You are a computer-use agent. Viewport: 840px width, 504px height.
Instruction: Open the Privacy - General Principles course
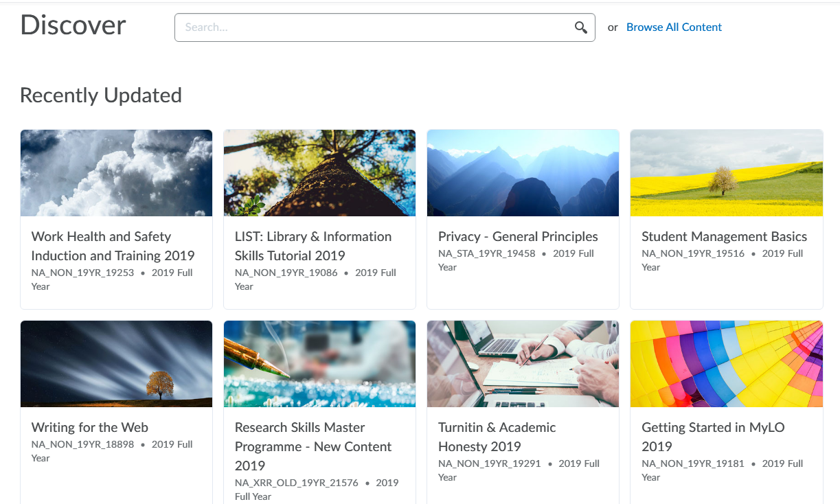click(x=518, y=236)
